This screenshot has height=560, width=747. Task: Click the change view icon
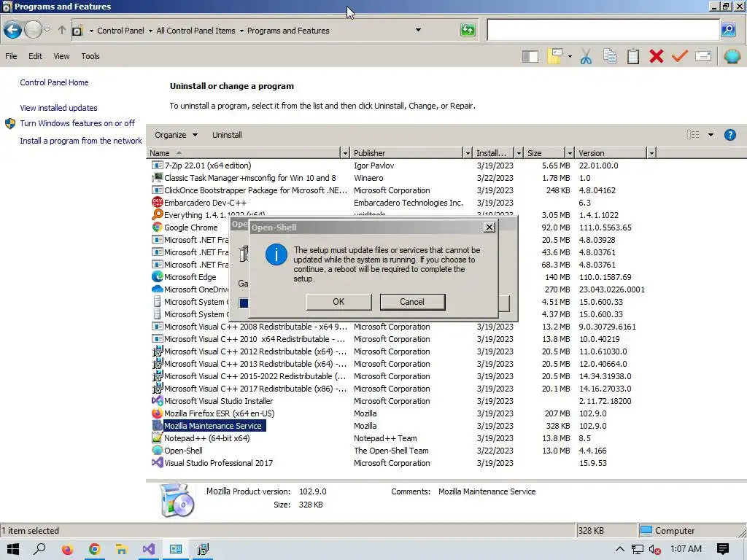click(x=693, y=135)
